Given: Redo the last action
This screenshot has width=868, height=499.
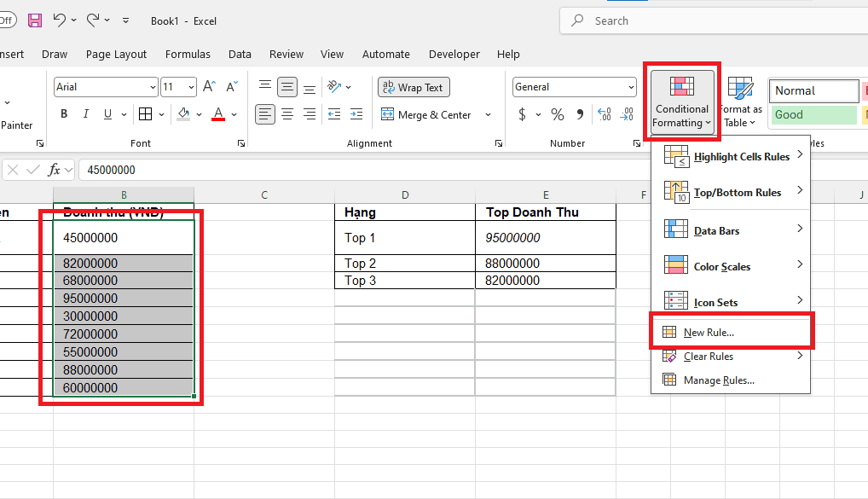Looking at the screenshot, I should [x=93, y=20].
